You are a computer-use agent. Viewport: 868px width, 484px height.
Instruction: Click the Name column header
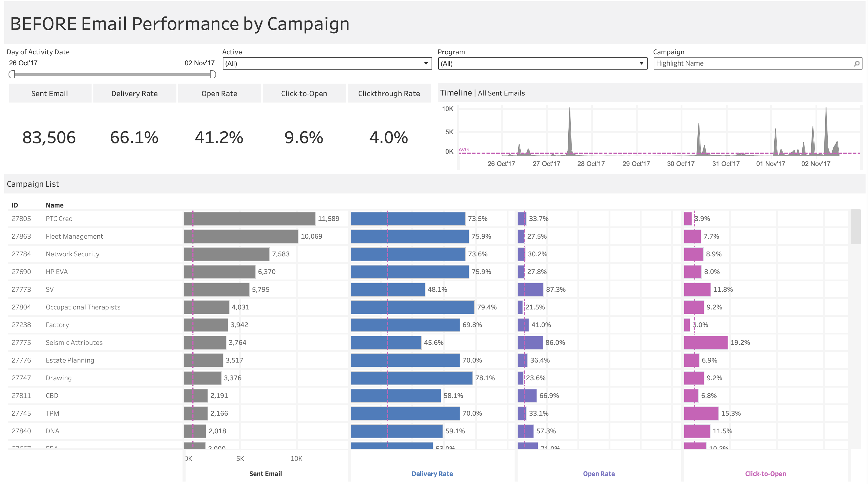click(x=55, y=205)
